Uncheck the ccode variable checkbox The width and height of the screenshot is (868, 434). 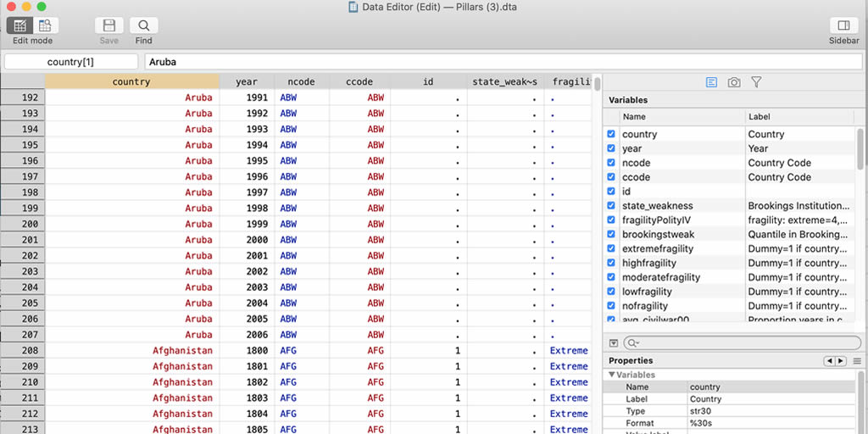[611, 177]
